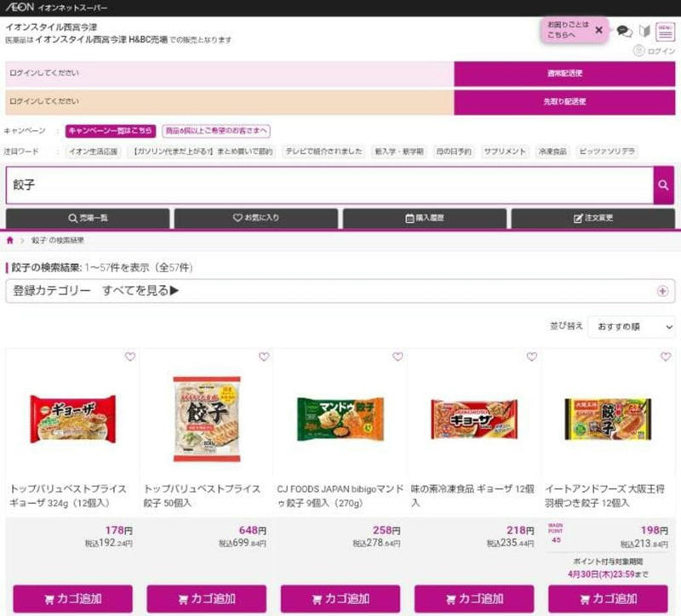This screenshot has width=681, height=616.
Task: Click the 母の日予約 keyword tag
Action: pyautogui.click(x=454, y=151)
